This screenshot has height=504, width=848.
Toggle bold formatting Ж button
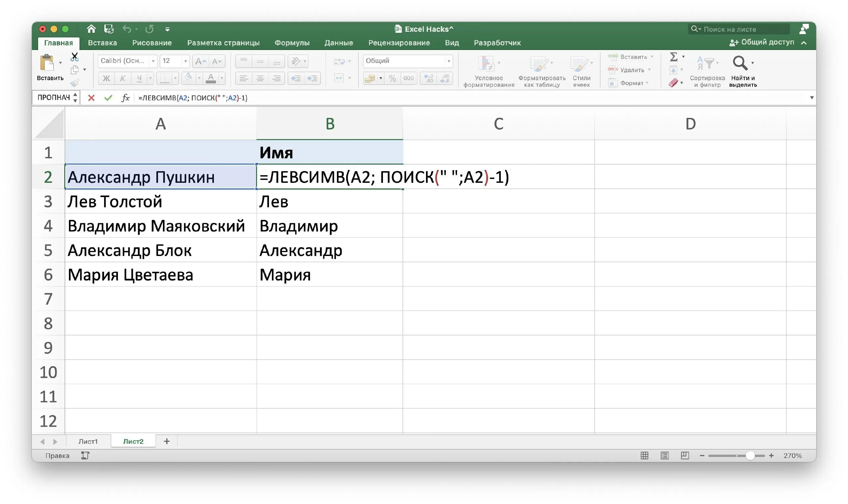pyautogui.click(x=106, y=79)
